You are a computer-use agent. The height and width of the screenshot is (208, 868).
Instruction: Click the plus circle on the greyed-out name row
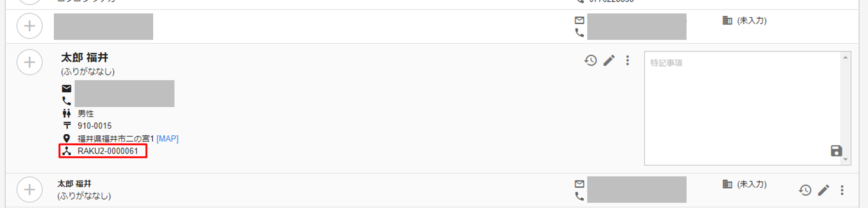(x=30, y=26)
